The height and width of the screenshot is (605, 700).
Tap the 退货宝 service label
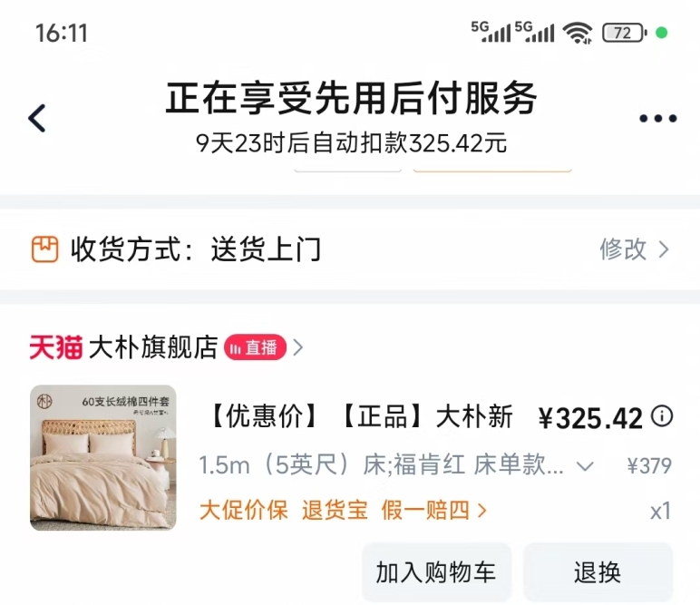point(335,510)
